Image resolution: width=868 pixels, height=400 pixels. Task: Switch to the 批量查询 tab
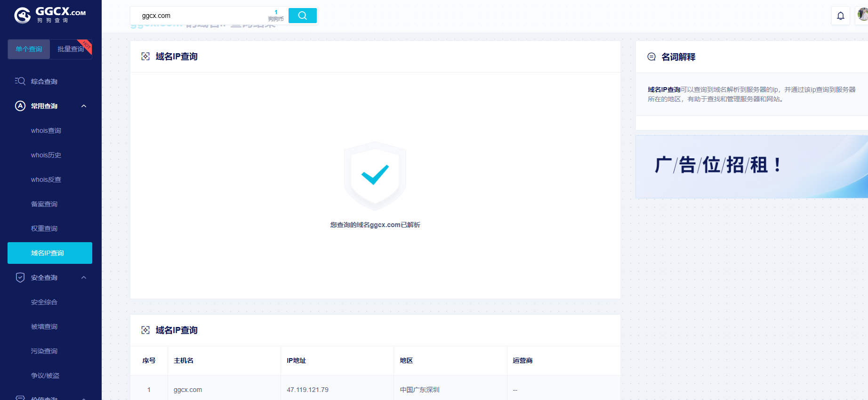click(71, 49)
